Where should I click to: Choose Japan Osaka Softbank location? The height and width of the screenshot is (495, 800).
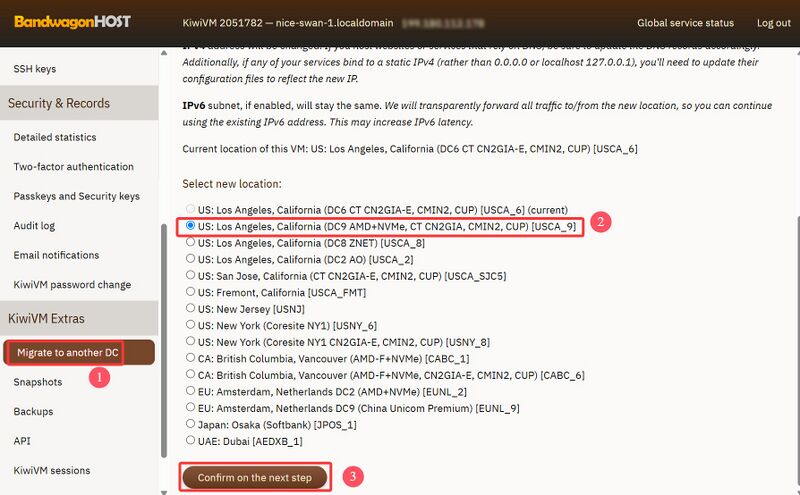190,424
